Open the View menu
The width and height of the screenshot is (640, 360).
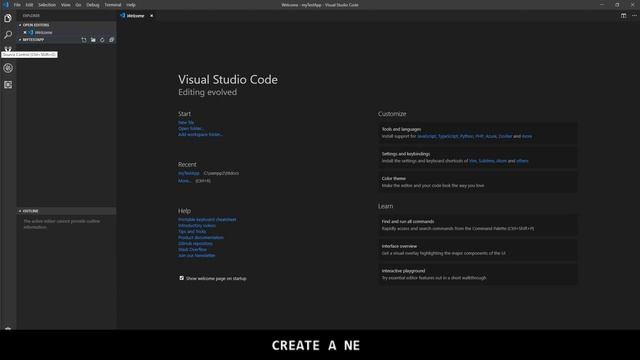coord(65,5)
